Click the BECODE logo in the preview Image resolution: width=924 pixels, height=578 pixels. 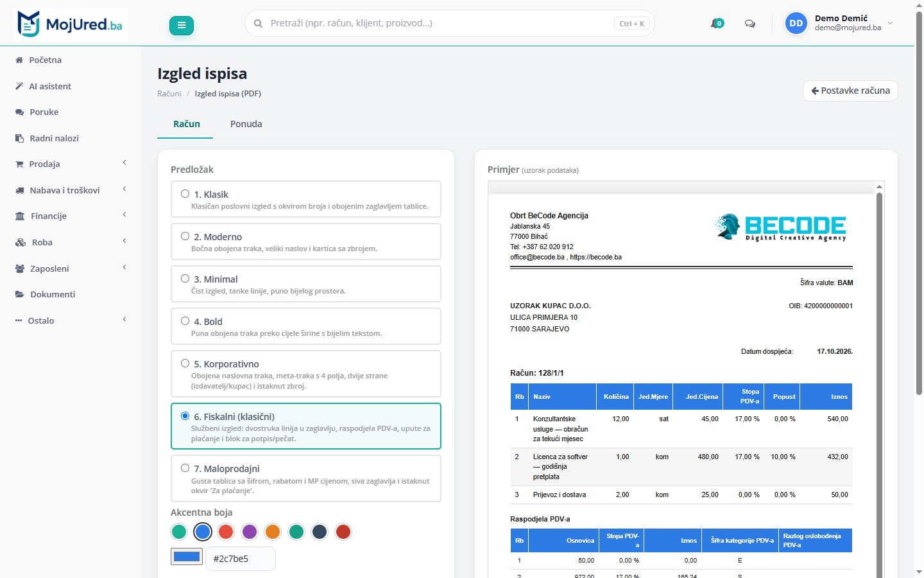780,227
